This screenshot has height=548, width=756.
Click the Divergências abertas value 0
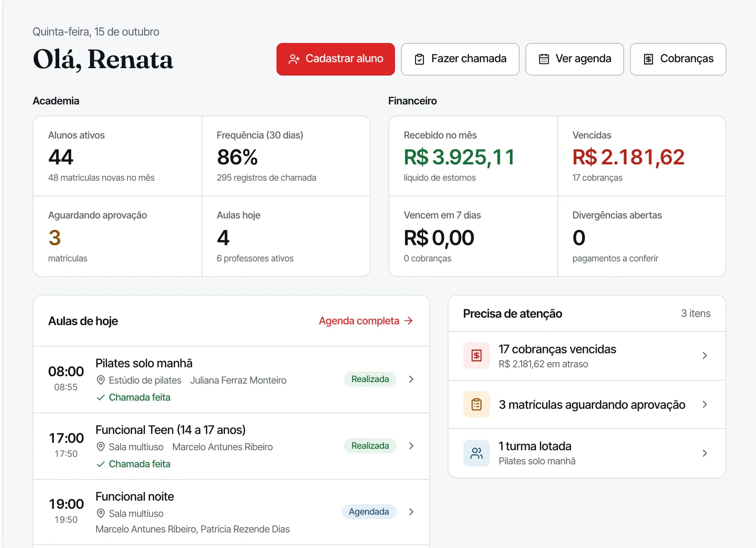579,238
